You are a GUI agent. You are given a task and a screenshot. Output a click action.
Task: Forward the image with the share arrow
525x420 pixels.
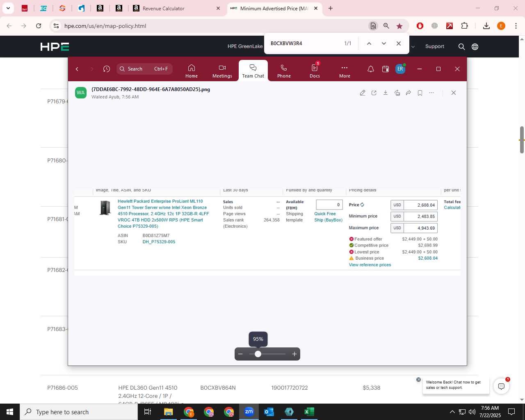point(409,93)
